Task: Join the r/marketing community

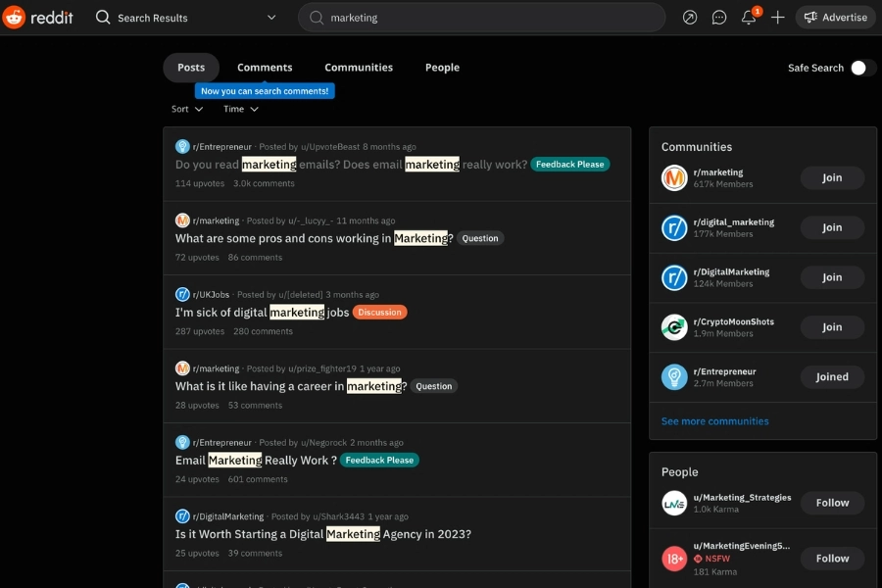Action: [x=832, y=177]
